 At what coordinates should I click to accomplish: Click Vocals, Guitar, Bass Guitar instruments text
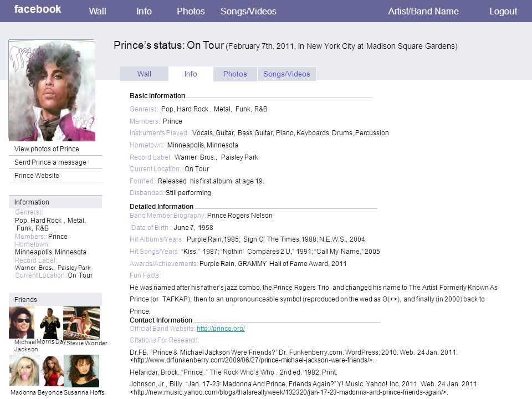point(290,132)
